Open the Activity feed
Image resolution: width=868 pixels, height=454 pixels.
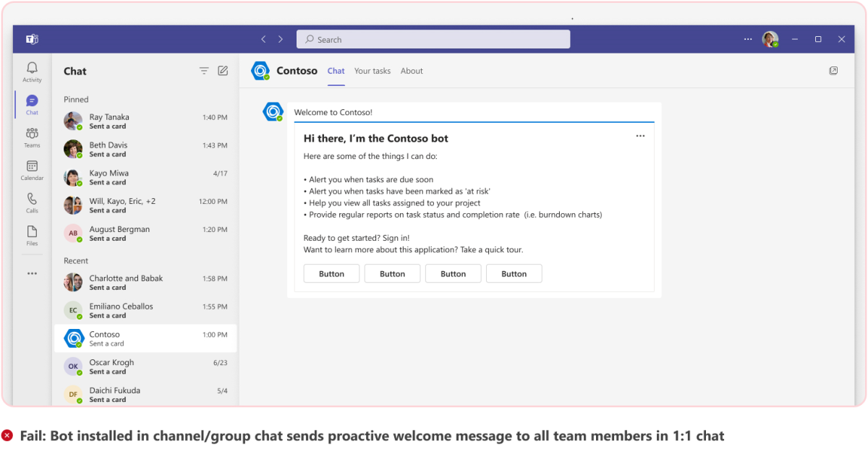point(32,71)
